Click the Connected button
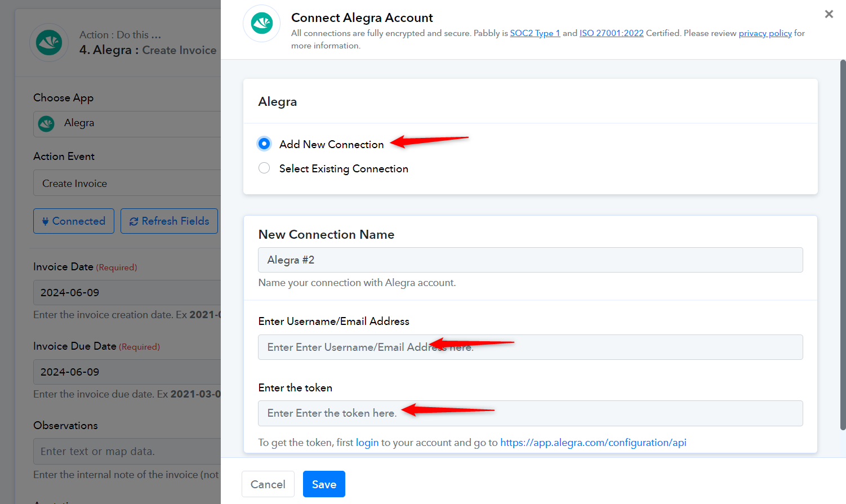Image resolution: width=846 pixels, height=504 pixels. 74,221
